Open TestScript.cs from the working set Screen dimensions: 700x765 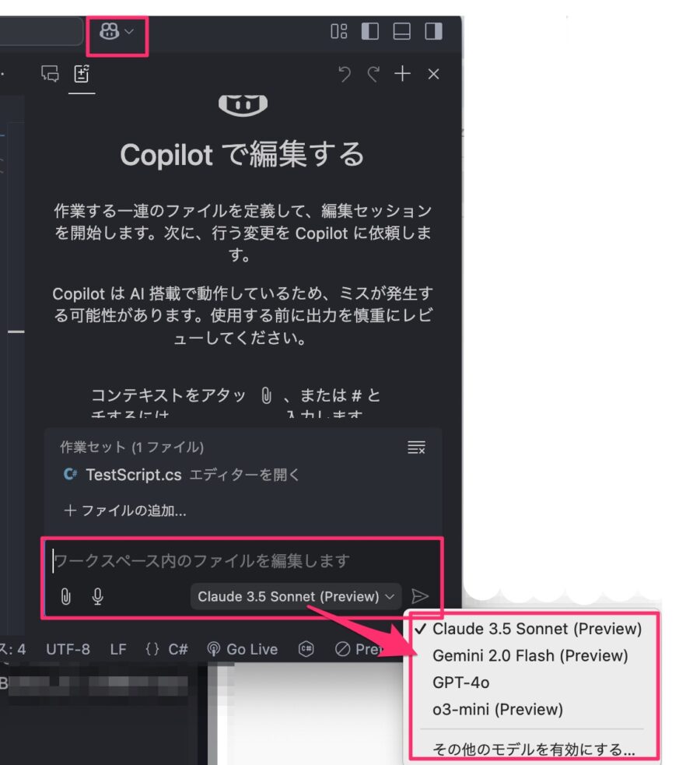[134, 475]
